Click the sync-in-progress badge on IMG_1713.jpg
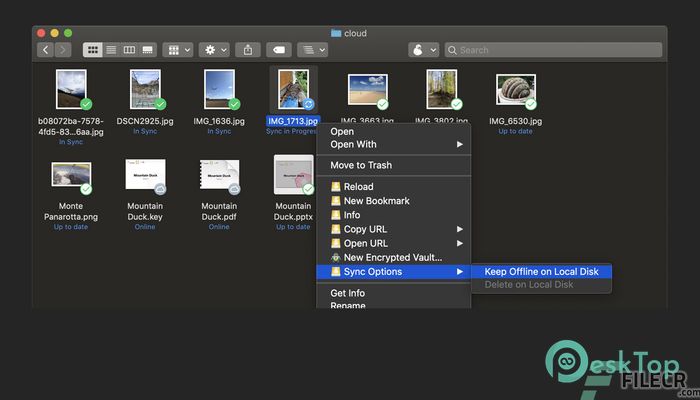Screen dimensions: 700x400 point(308,104)
